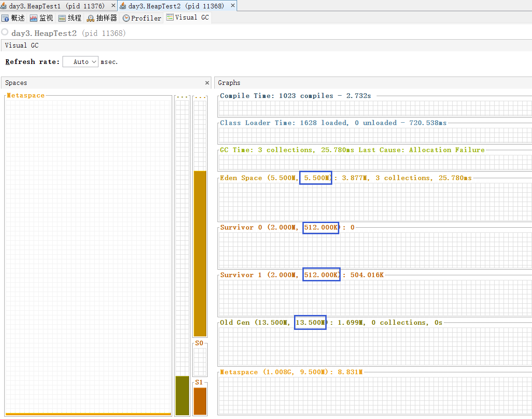Click the Visual GC section label
Viewport: 532px width, 419px height.
tap(22, 45)
